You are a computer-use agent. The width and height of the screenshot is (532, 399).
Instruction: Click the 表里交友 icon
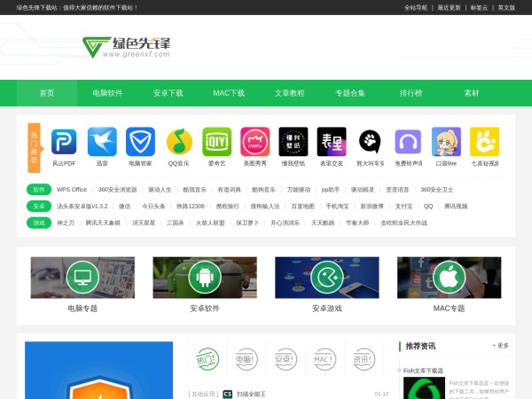(332, 142)
